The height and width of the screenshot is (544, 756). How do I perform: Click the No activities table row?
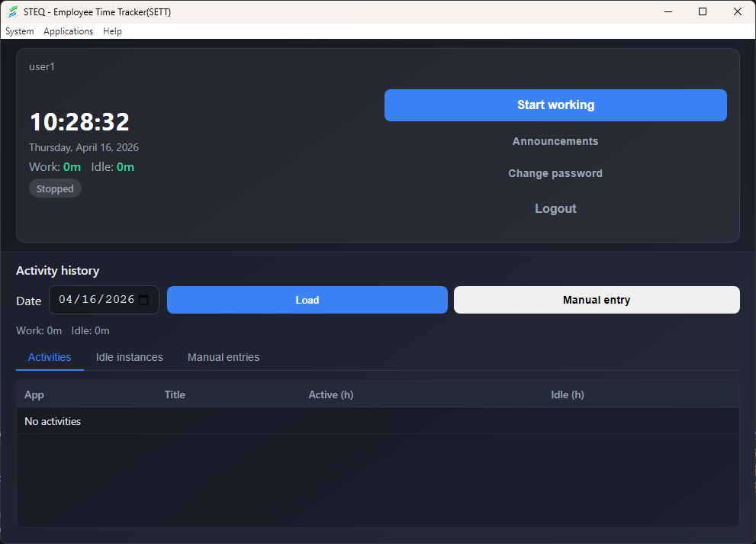pos(378,421)
